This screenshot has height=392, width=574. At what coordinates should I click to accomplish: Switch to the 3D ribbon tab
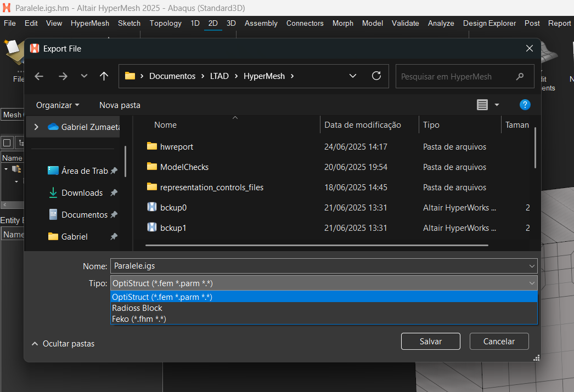pyautogui.click(x=231, y=23)
